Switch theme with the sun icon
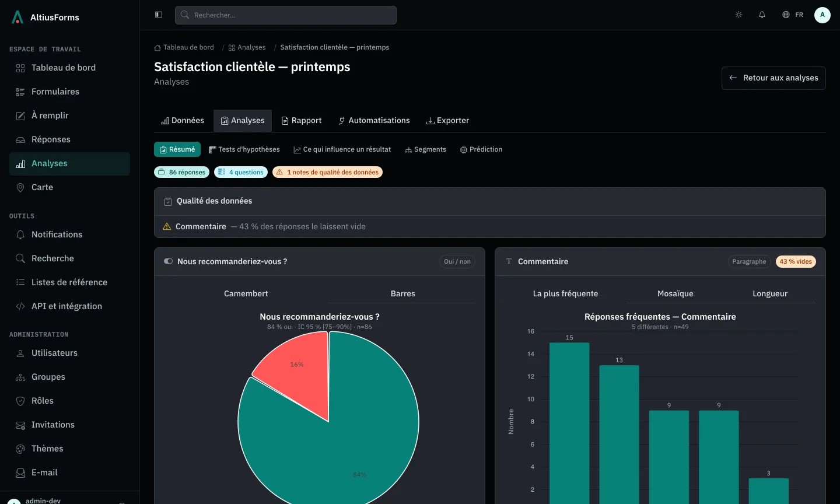Image resolution: width=840 pixels, height=504 pixels. [738, 15]
